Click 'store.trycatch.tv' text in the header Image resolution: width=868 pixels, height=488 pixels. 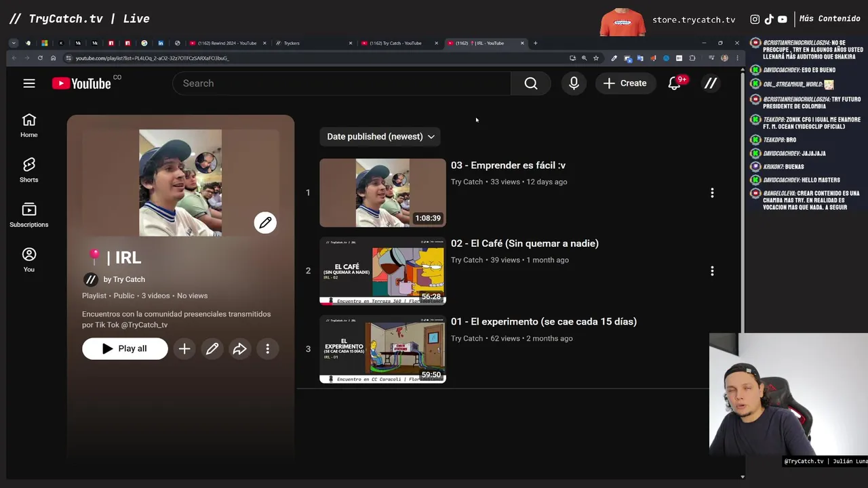[x=694, y=20]
